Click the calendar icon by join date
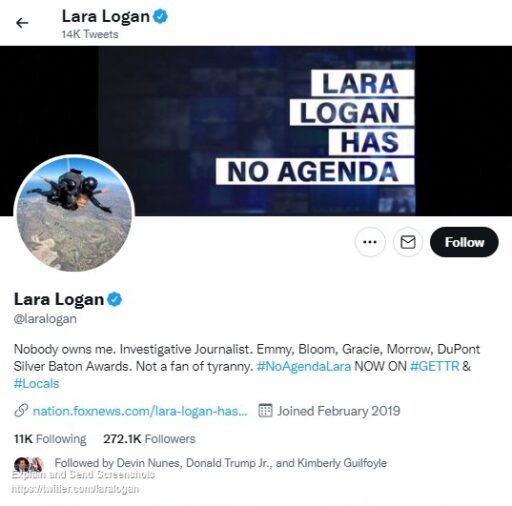The height and width of the screenshot is (506, 512). pos(265,411)
